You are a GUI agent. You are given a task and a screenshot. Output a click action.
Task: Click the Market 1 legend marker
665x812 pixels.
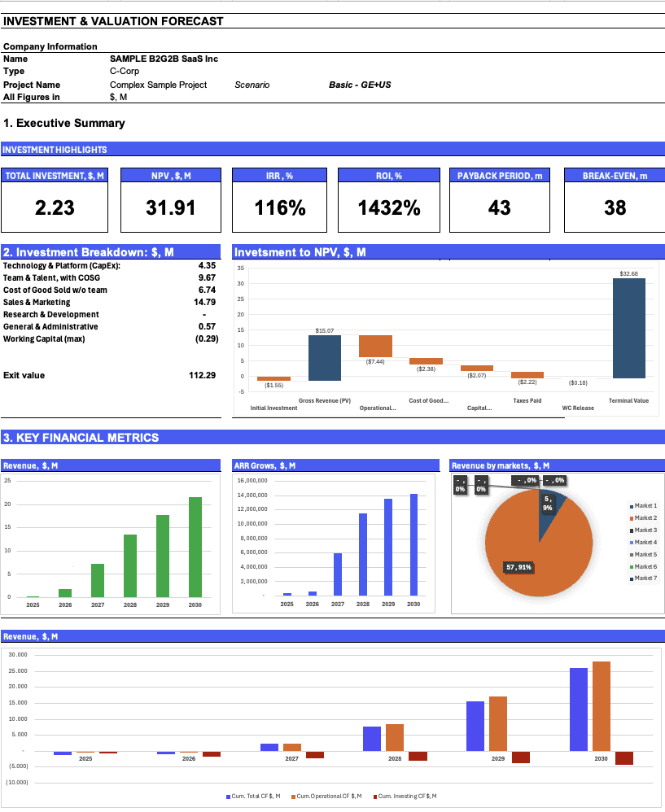click(631, 506)
